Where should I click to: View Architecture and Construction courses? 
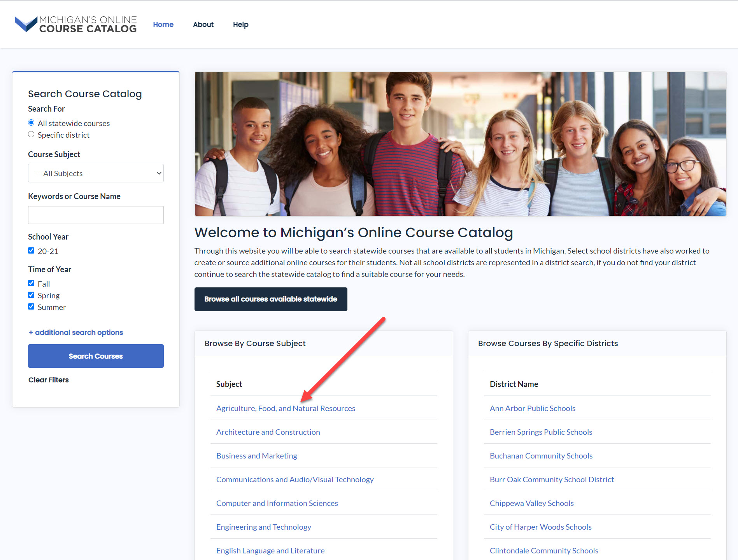click(x=268, y=432)
